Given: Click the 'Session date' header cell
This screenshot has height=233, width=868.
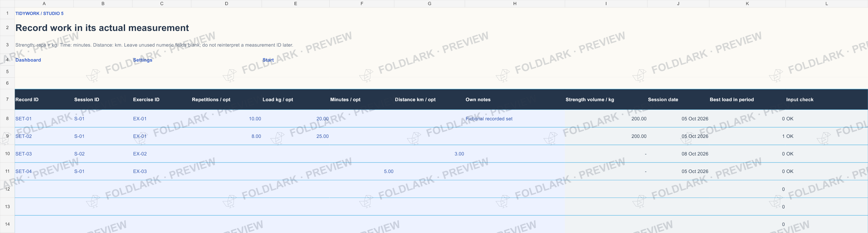Looking at the screenshot, I should (678, 100).
